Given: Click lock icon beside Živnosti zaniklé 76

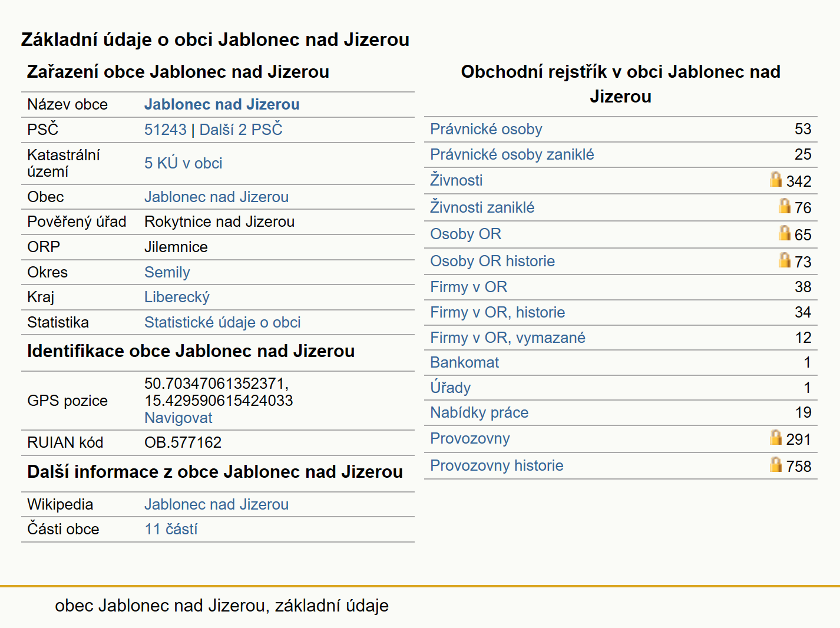Looking at the screenshot, I should (x=784, y=206).
